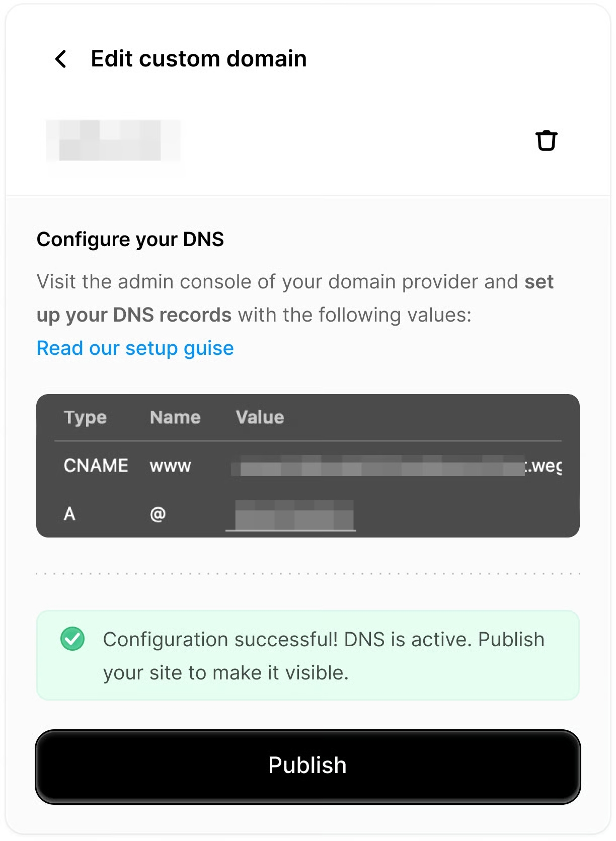
Task: Click the Configuration successful message text
Action: click(323, 655)
